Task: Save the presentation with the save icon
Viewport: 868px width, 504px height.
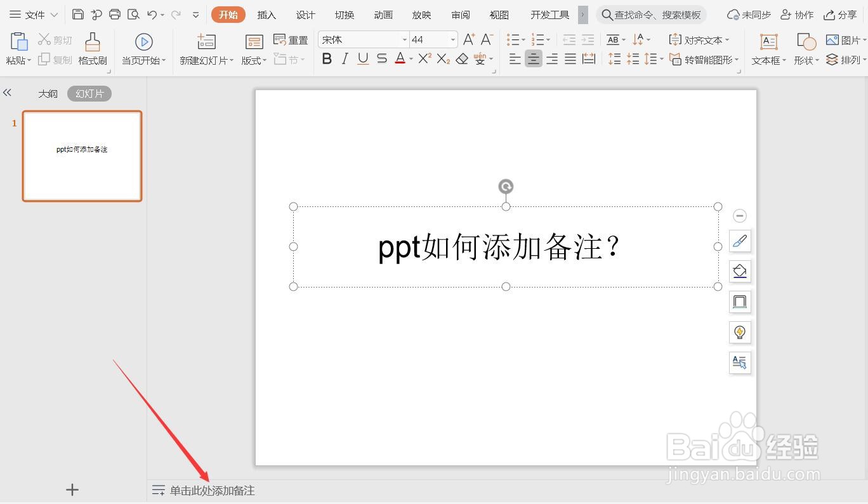Action: pos(77,14)
